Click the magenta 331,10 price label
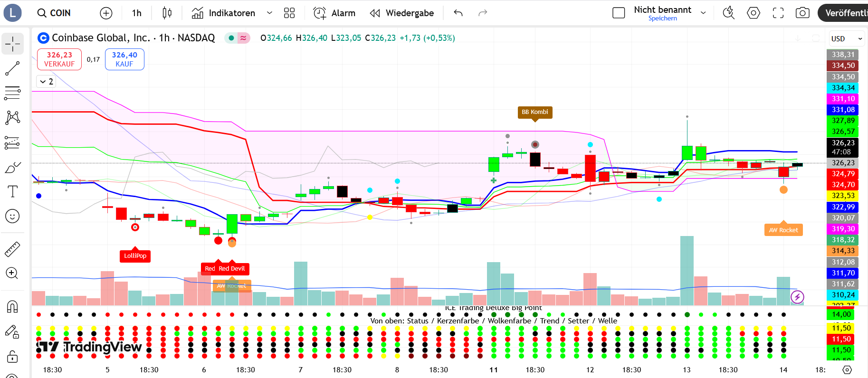 [x=843, y=99]
